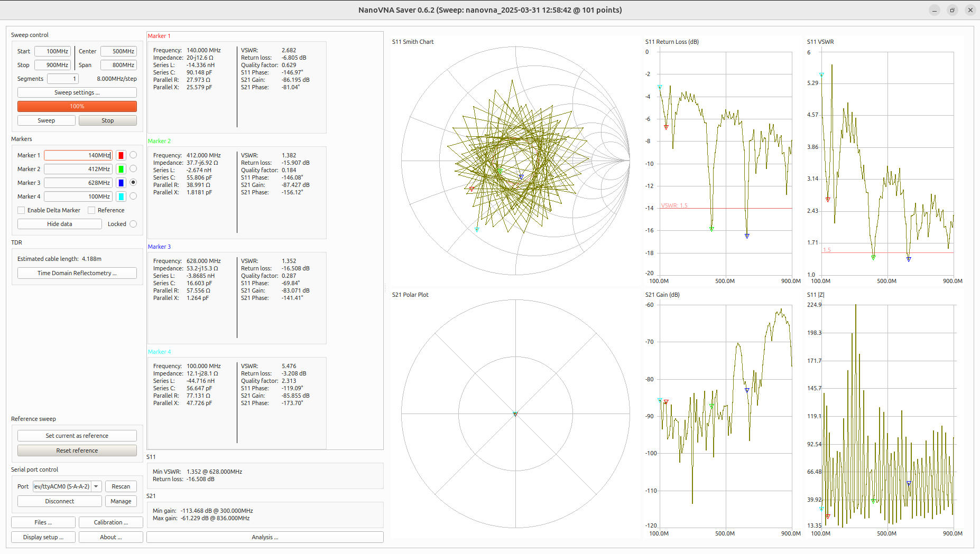Click the Marker 1 frequency field
The height and width of the screenshot is (554, 980).
point(78,155)
